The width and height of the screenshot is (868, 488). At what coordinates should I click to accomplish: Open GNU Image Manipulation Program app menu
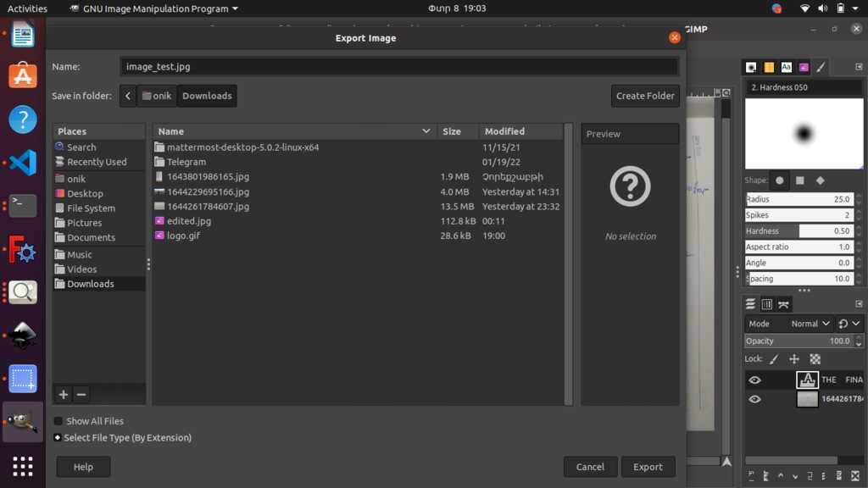[154, 8]
